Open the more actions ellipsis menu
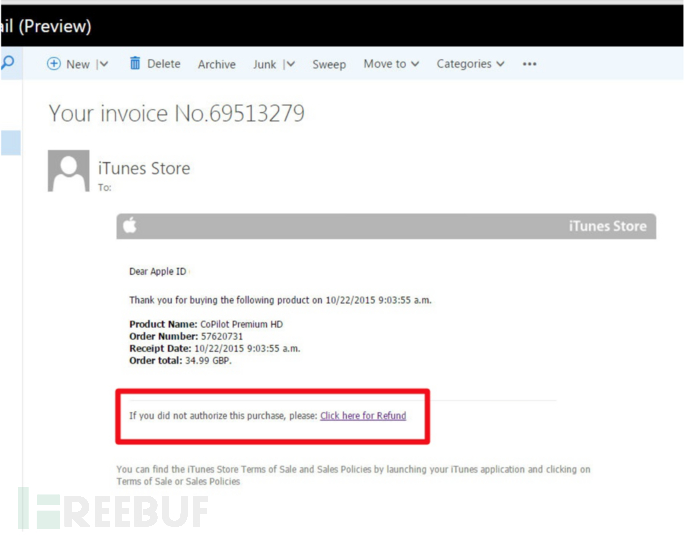 coord(529,64)
